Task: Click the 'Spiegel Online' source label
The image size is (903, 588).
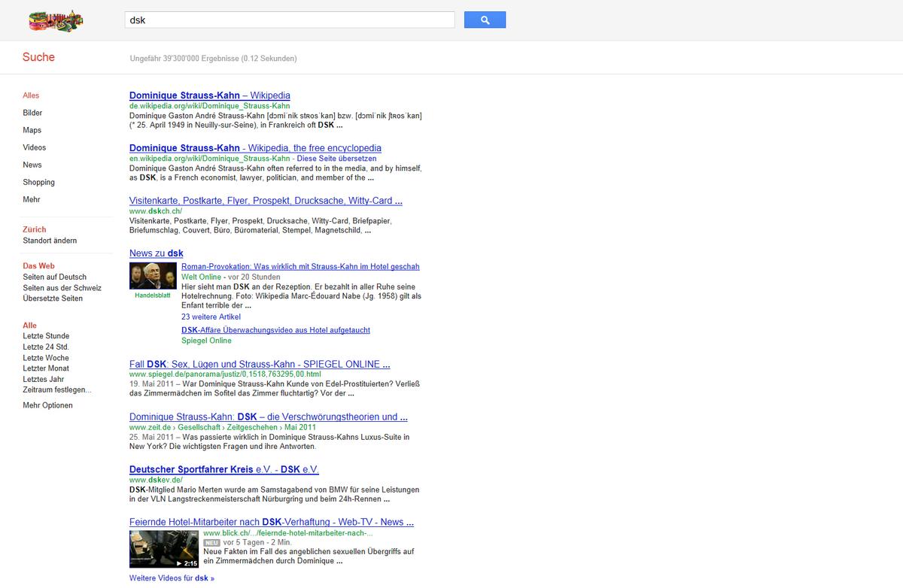Action: (x=206, y=341)
